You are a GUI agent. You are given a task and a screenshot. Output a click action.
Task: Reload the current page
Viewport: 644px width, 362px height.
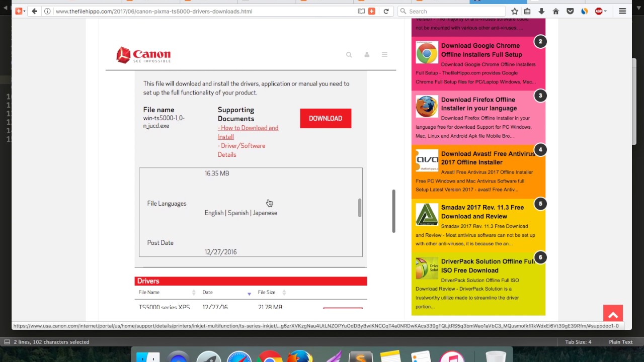point(386,11)
